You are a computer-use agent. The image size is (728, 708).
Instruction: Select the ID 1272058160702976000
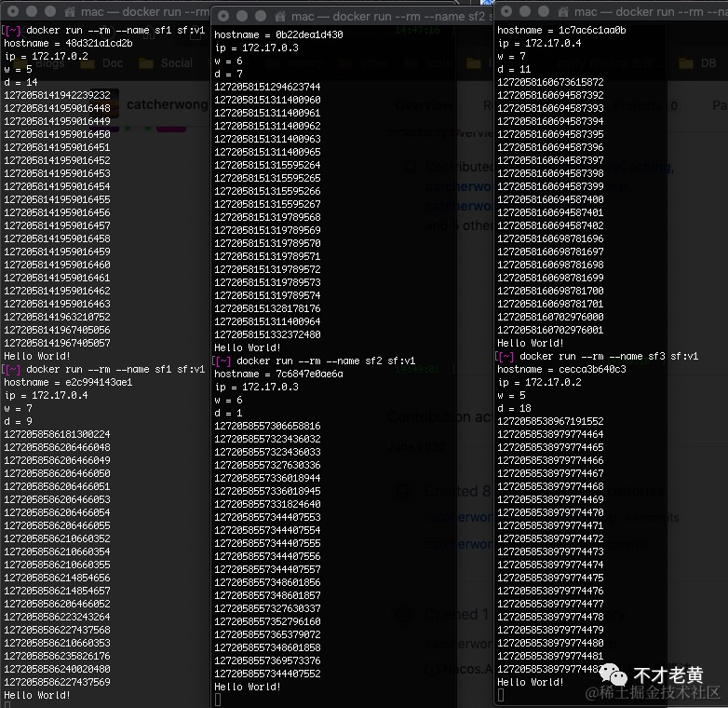(x=550, y=317)
